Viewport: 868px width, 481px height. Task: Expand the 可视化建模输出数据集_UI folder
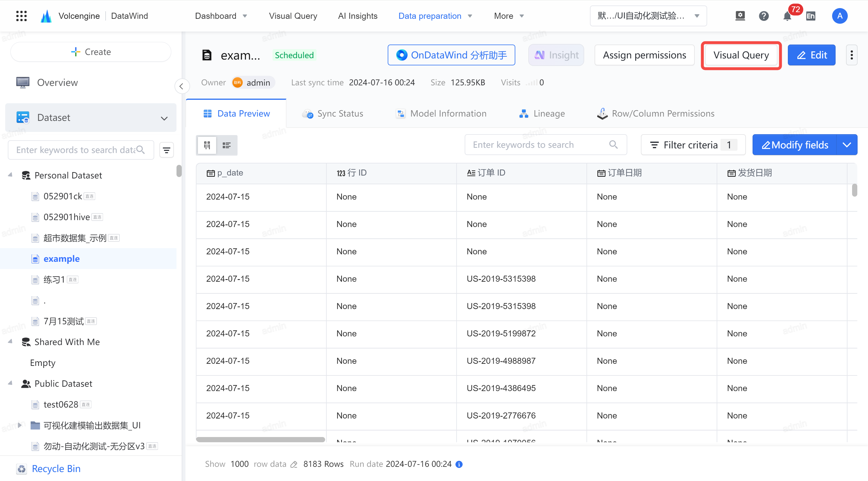[x=20, y=425]
